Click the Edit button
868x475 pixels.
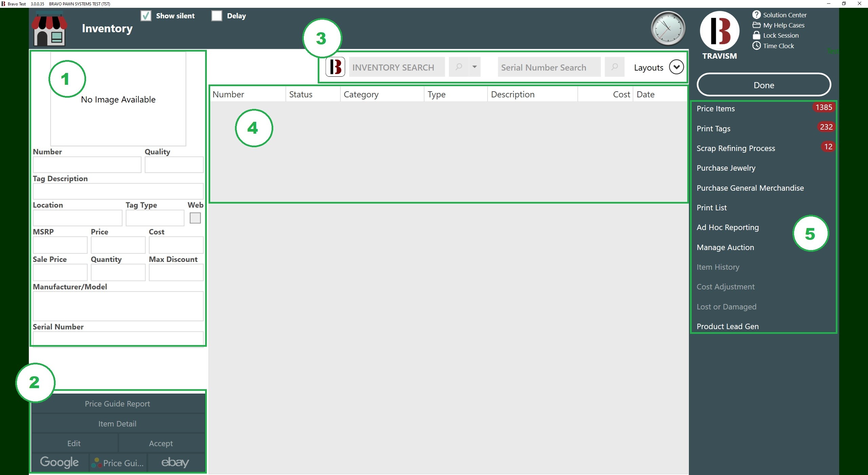point(74,443)
